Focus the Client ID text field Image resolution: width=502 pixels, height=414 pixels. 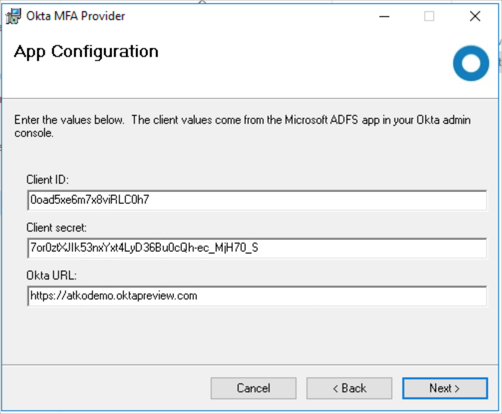pyautogui.click(x=257, y=200)
